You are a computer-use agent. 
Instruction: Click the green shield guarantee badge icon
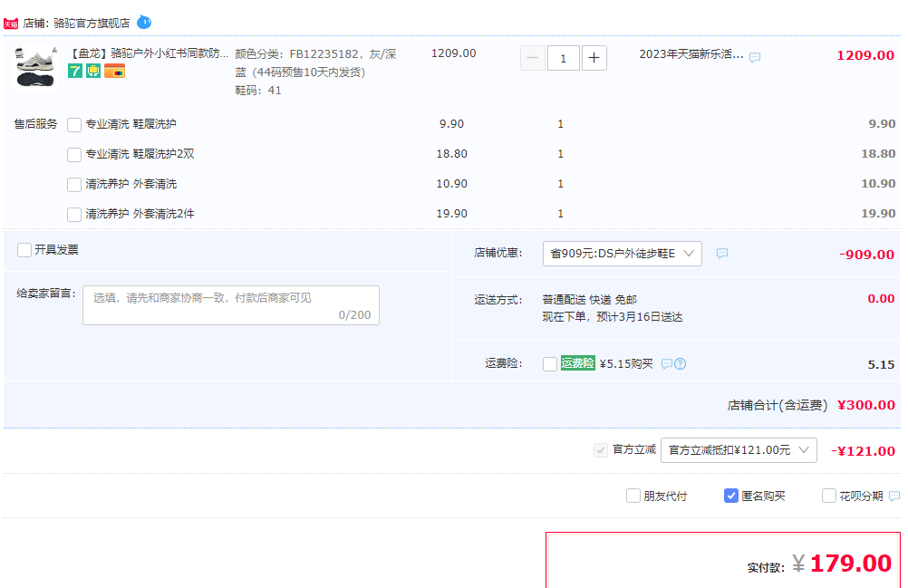click(x=93, y=72)
